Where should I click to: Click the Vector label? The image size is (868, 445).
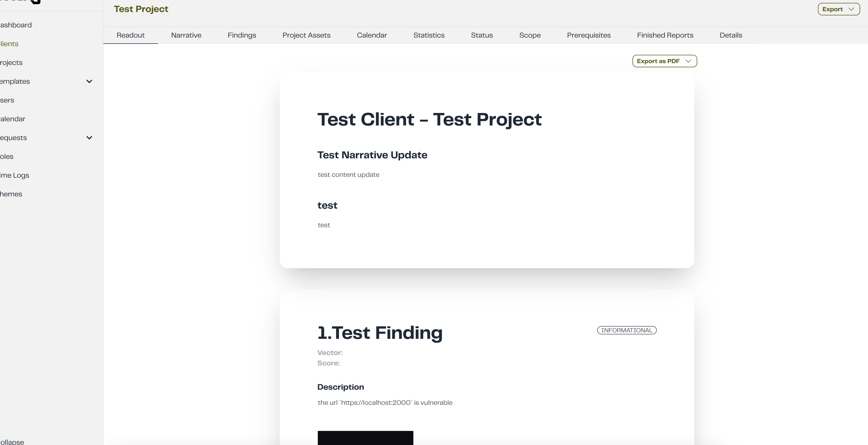(x=330, y=353)
